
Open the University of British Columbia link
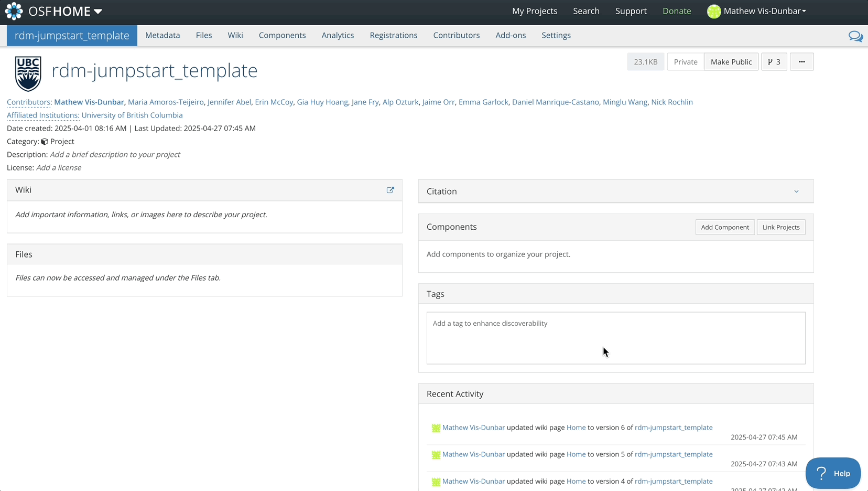pyautogui.click(x=132, y=115)
